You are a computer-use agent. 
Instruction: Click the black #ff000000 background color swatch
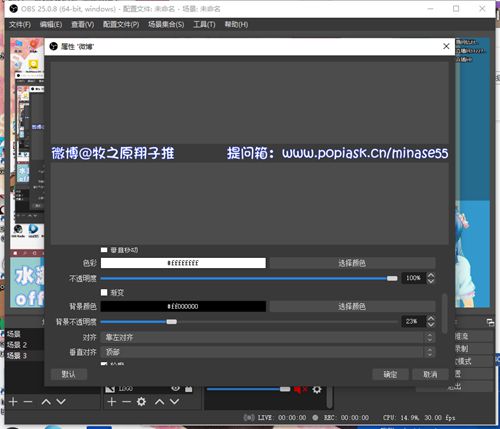pos(183,306)
